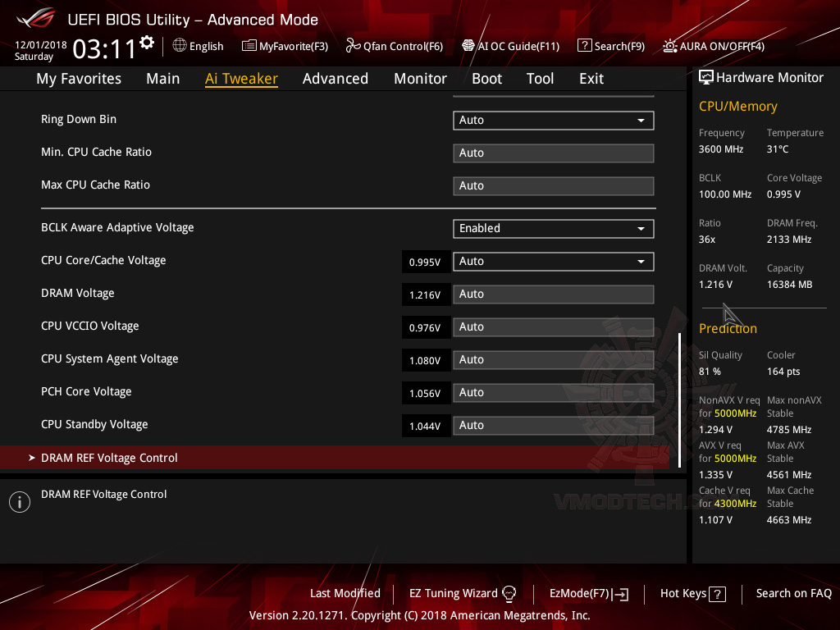Open the Hot Keys help panel
This screenshot has height=630, width=840.
[692, 593]
